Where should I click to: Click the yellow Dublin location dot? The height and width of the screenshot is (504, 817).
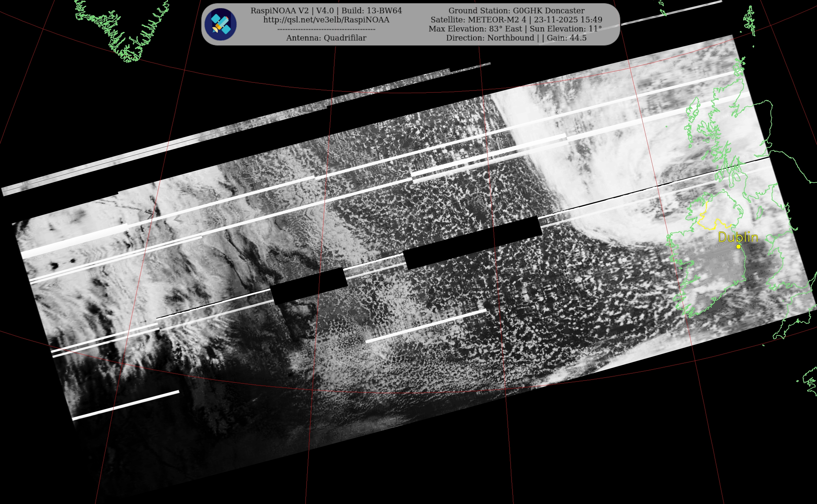[738, 247]
